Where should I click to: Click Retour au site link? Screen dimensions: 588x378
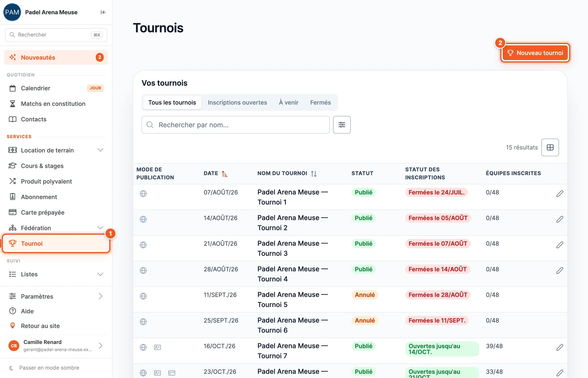(x=56, y=326)
